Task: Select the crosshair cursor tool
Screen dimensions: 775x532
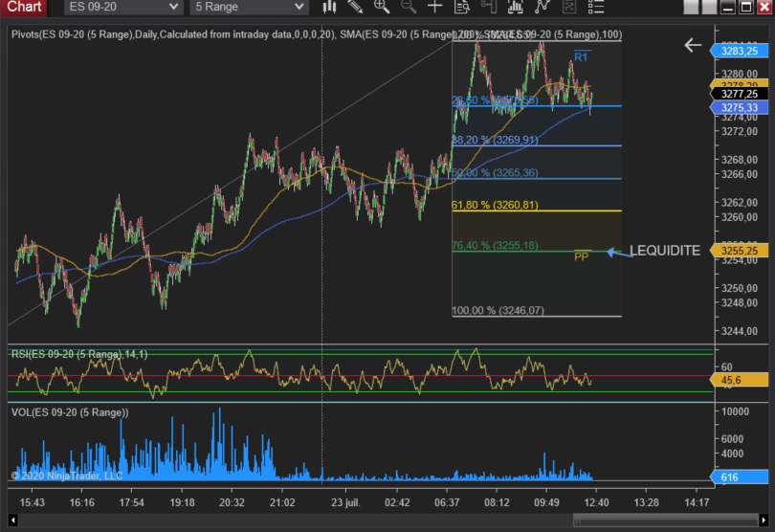Action: (435, 7)
